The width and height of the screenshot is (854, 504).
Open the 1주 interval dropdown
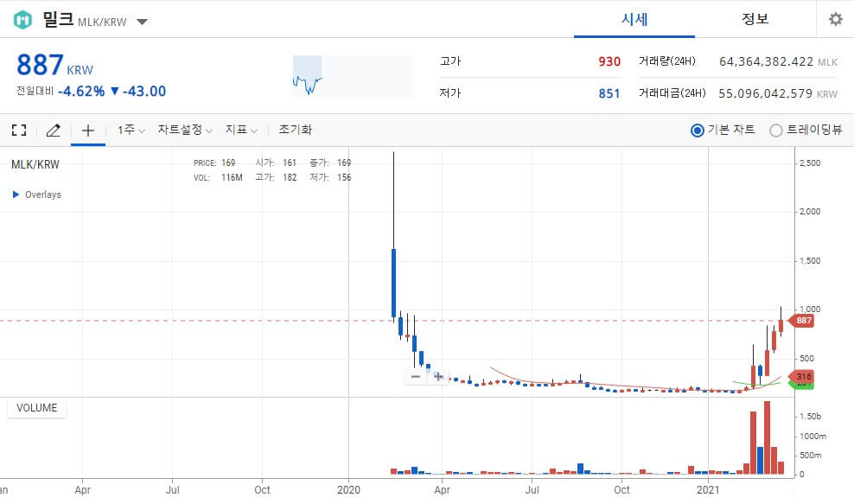(x=131, y=130)
